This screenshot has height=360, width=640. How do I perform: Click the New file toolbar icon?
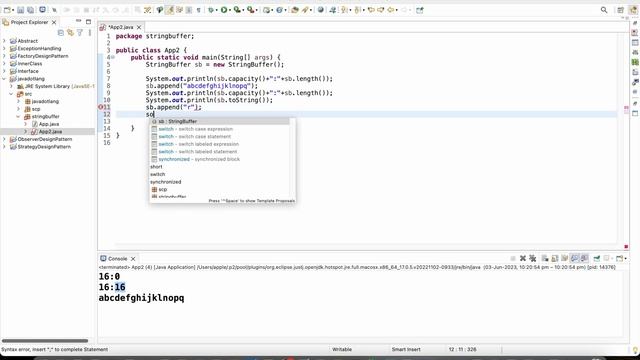pos(7,10)
